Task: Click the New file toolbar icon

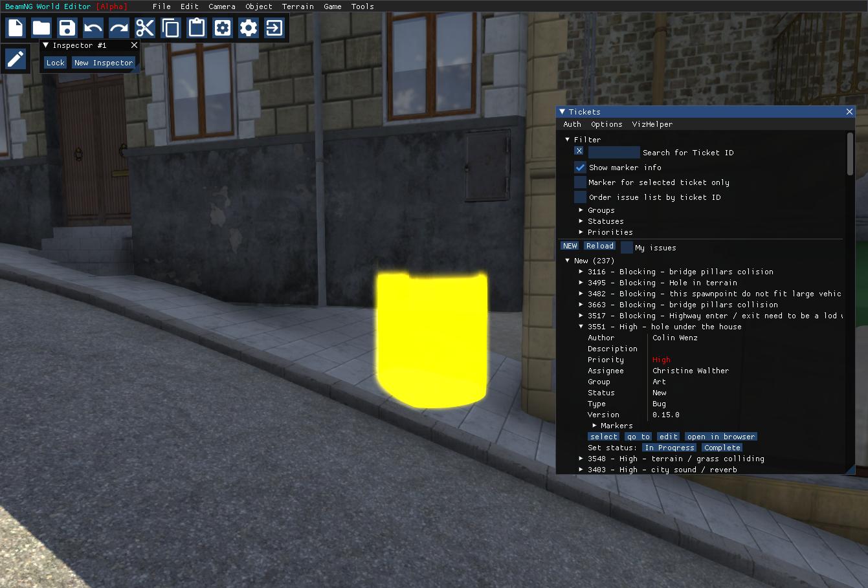Action: (16, 28)
